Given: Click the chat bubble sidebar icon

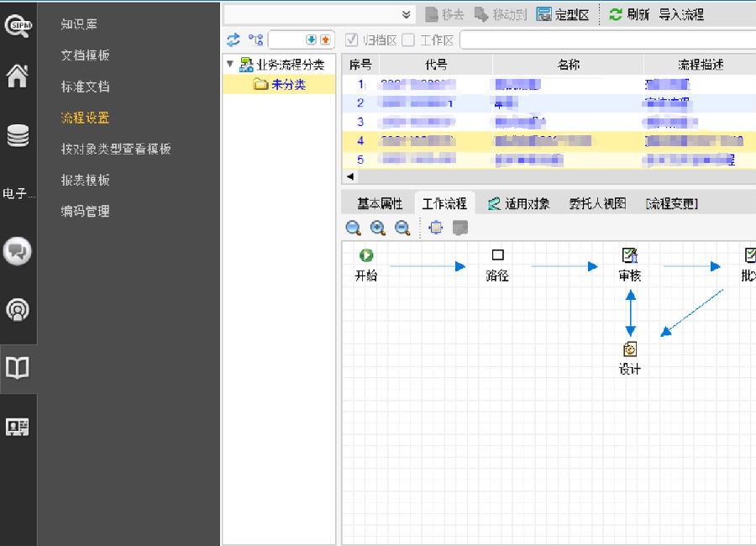Looking at the screenshot, I should coord(18,251).
